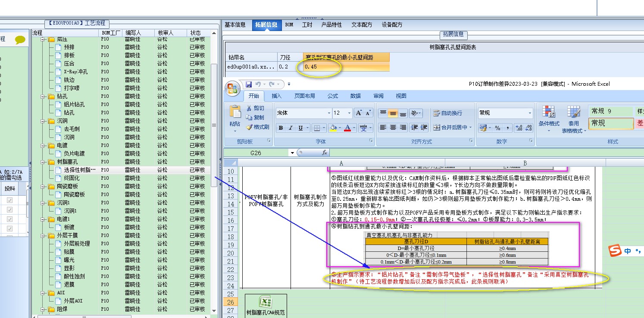Collapse the 陶瓷磨板 tree folder
644x318 pixels.
click(43, 187)
